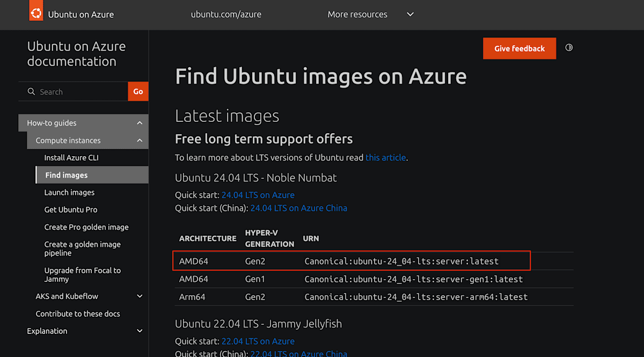644x357 pixels.
Task: Open Upgrade from Focal to Jammy page
Action: (x=82, y=275)
